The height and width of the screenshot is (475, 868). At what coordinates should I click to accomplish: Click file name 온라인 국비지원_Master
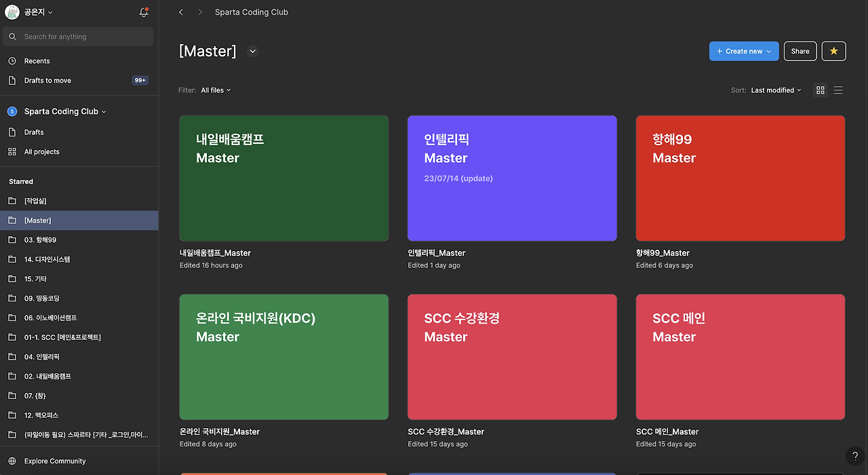pos(220,432)
